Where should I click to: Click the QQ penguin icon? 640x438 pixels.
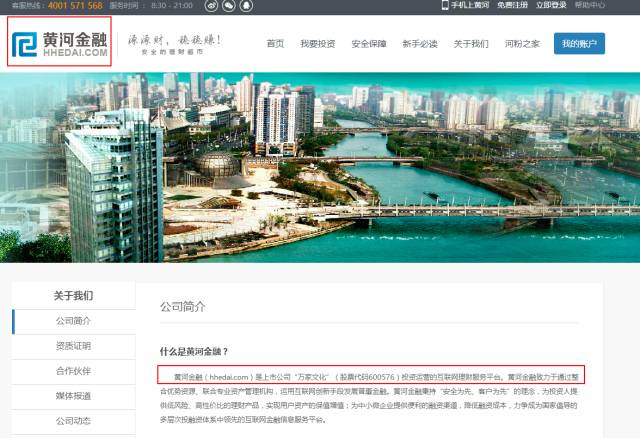point(246,5)
